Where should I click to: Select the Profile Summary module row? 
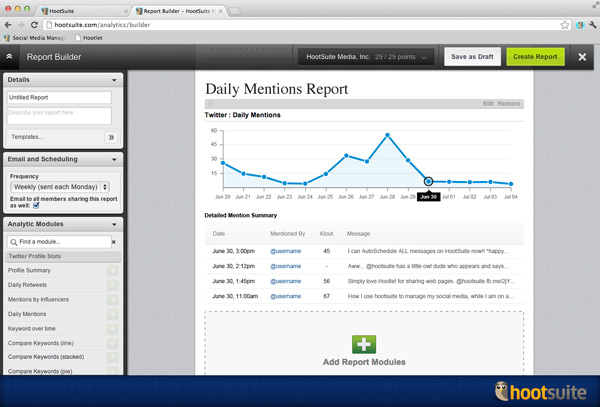point(63,270)
